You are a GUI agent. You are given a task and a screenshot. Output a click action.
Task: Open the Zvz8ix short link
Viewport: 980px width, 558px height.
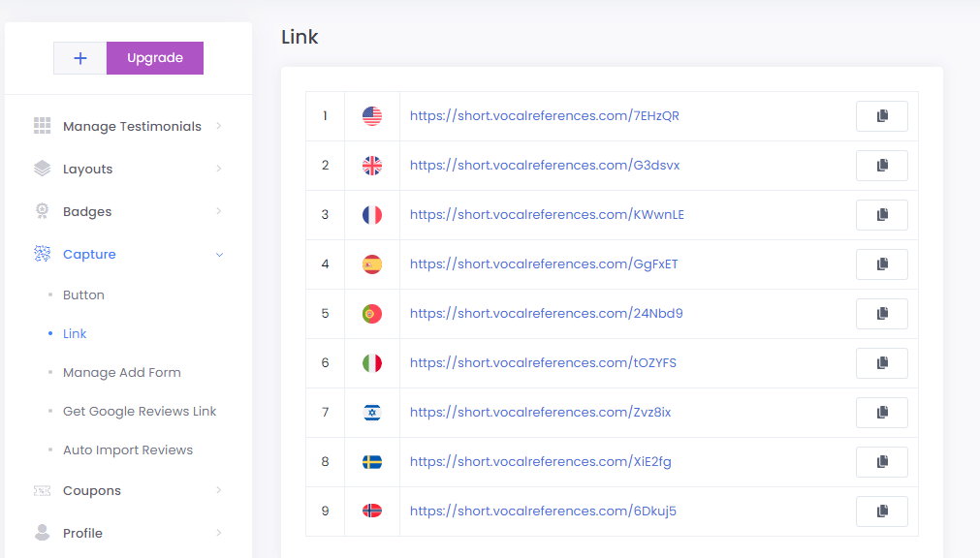point(541,412)
